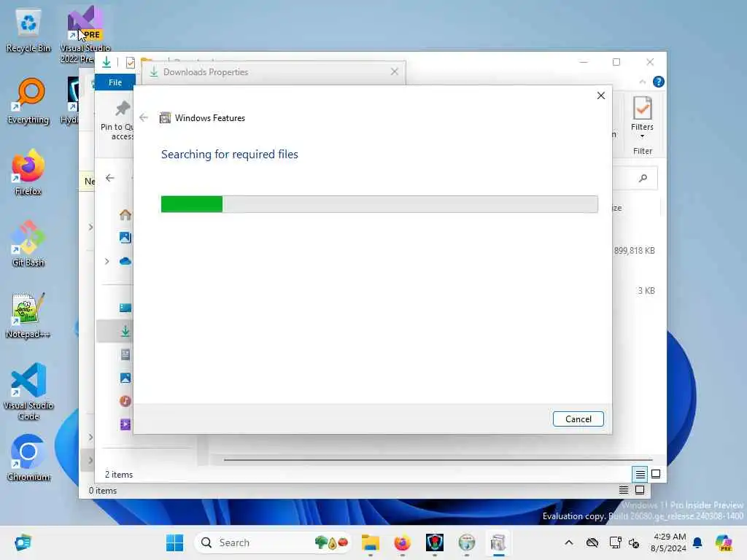The height and width of the screenshot is (560, 747).
Task: Close the Downloads Properties dialog
Action: [x=395, y=72]
